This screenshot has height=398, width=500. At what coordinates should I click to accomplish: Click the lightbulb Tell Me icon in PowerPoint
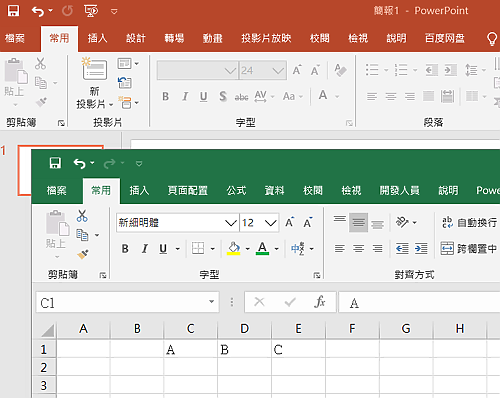tap(492, 39)
